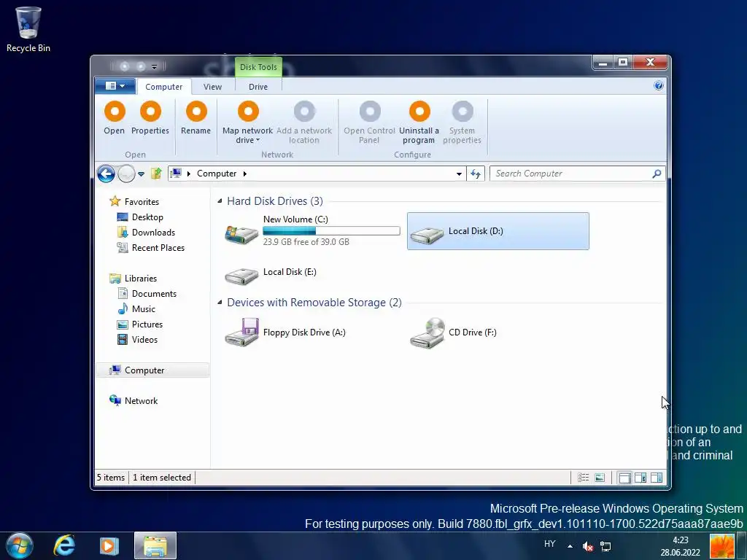Screen dimensions: 747x560
Task: Switch to the Computer ribbon tab
Action: point(164,87)
